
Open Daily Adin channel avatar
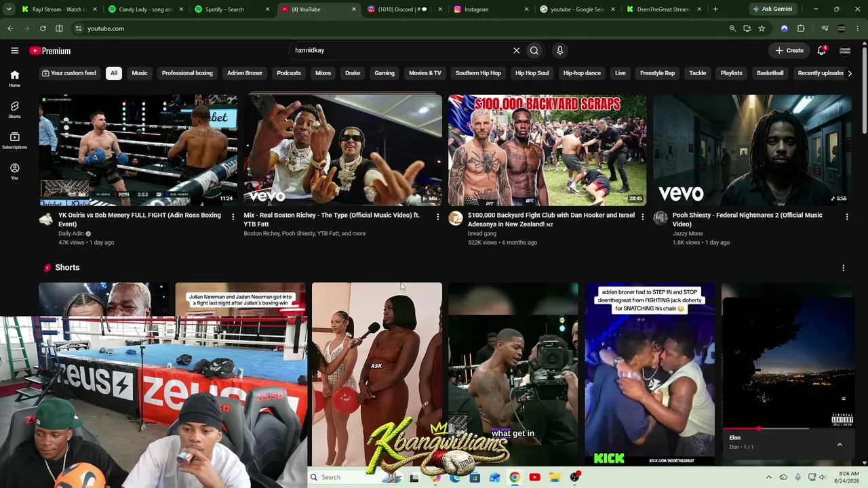pyautogui.click(x=46, y=219)
